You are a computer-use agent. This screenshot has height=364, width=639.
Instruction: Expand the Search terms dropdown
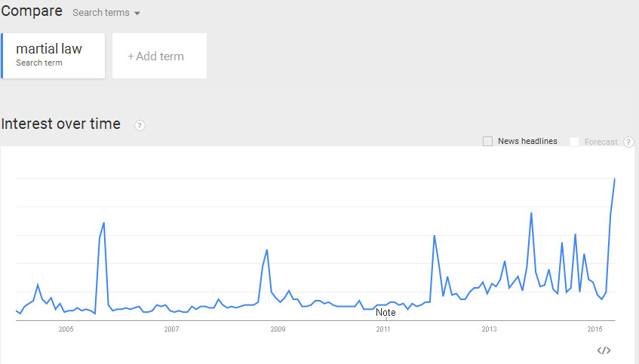click(106, 13)
